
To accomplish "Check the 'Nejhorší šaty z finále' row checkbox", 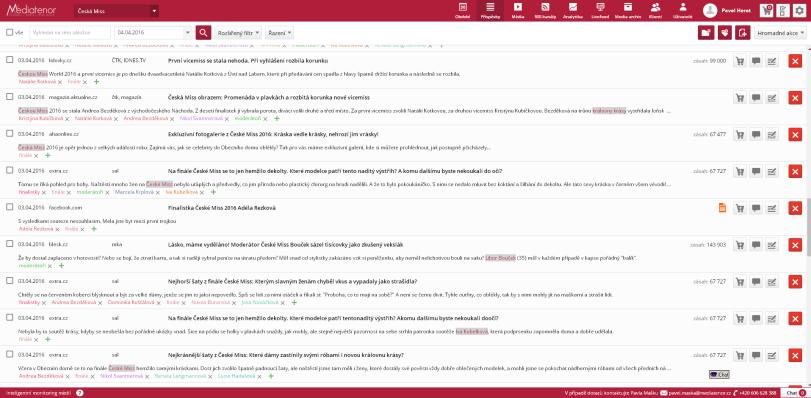I will 9,281.
